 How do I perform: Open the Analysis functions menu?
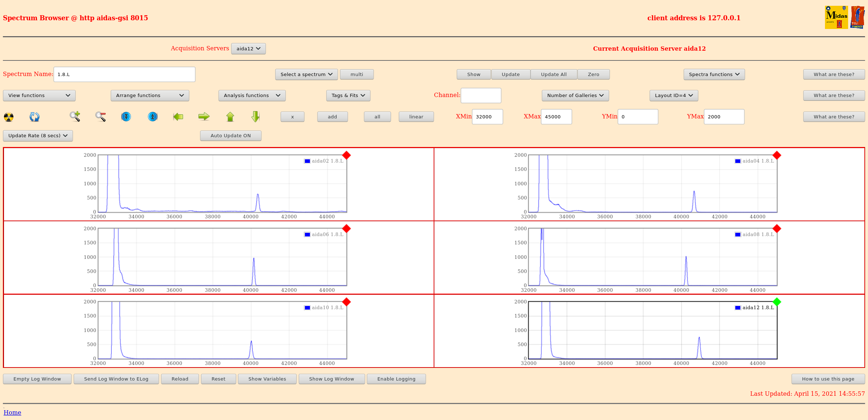pos(252,96)
